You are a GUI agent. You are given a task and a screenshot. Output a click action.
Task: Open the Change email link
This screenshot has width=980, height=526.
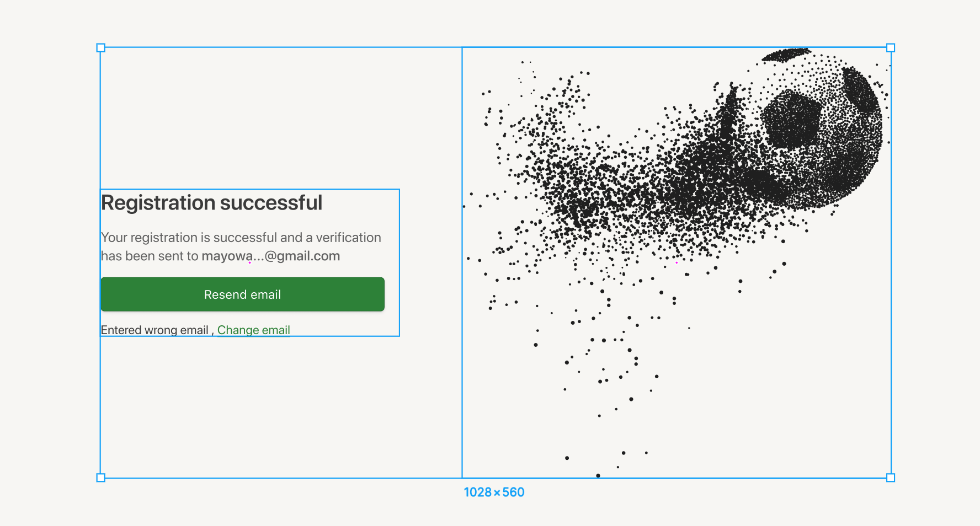point(253,330)
